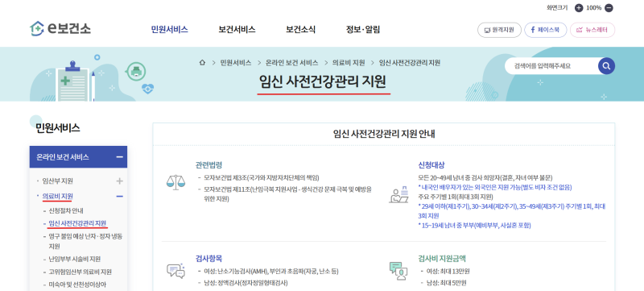Collapse the 온라인 보건 서비스 sidebar section
This screenshot has height=291, width=644.
(119, 157)
